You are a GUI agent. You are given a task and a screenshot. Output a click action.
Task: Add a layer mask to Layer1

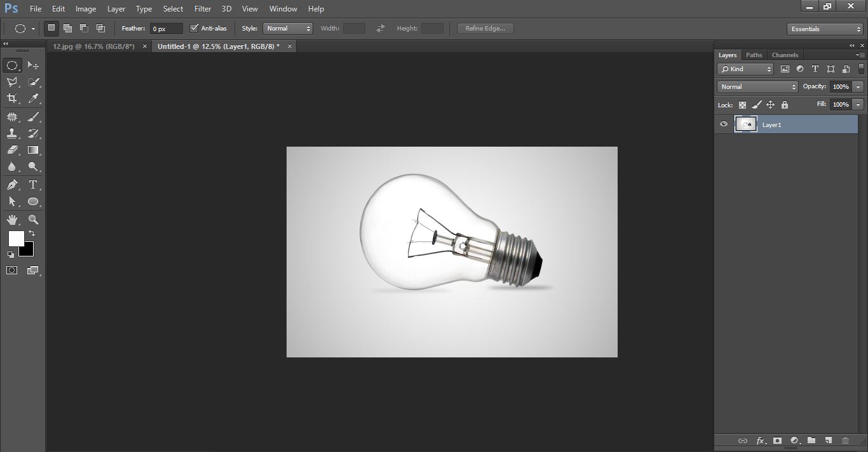tap(778, 440)
